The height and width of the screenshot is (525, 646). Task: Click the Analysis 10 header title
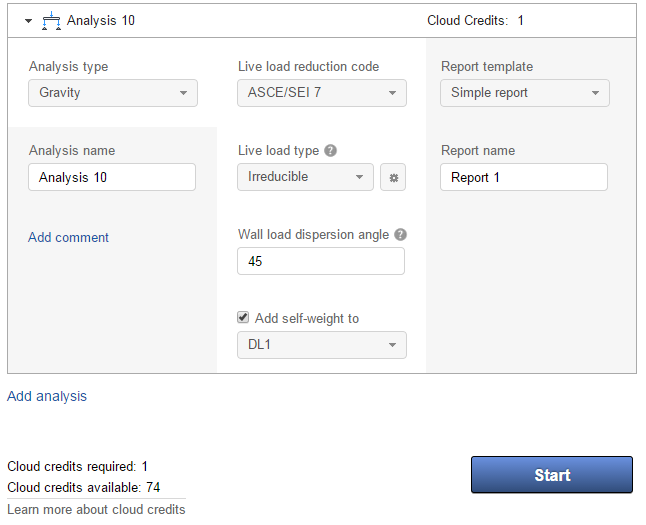[x=101, y=20]
